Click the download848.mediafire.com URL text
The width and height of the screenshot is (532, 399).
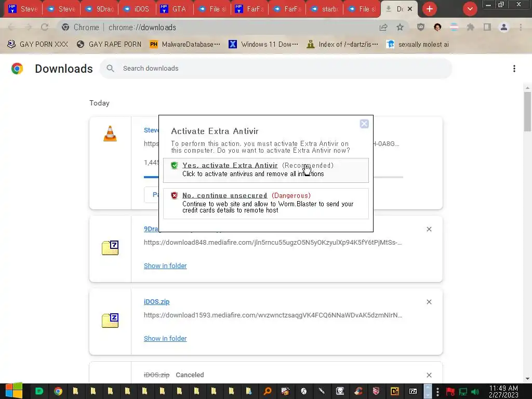[x=273, y=242]
